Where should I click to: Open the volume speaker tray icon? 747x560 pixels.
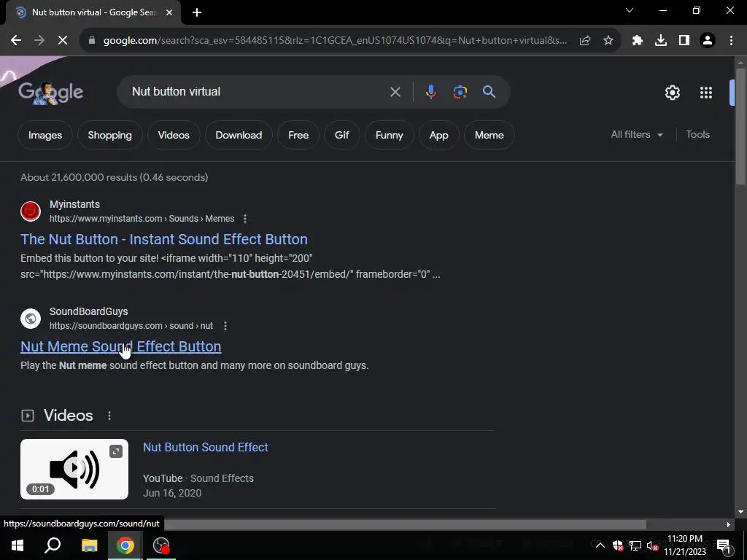(x=652, y=546)
